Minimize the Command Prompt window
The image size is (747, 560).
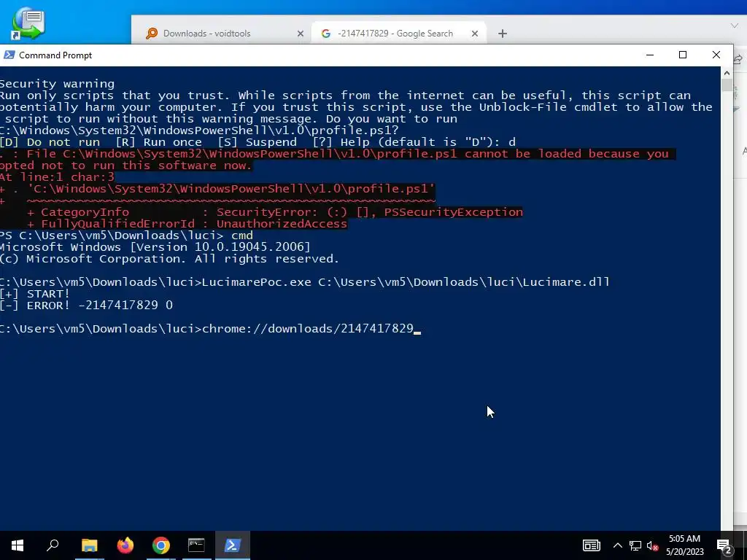(x=650, y=55)
